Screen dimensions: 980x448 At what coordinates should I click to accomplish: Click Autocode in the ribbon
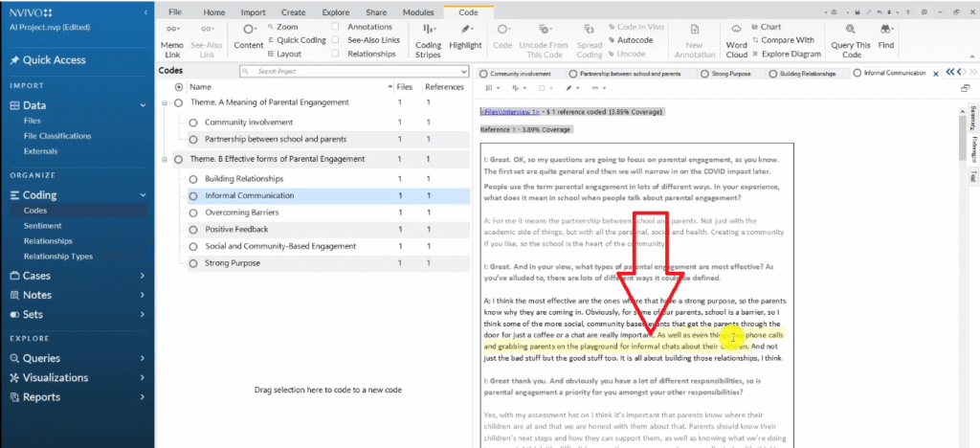635,40
